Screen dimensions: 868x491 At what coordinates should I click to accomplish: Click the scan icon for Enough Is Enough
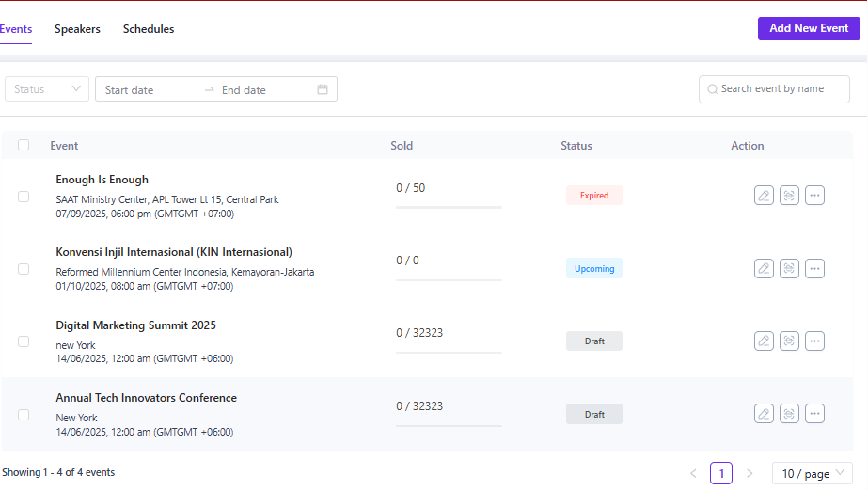click(789, 196)
